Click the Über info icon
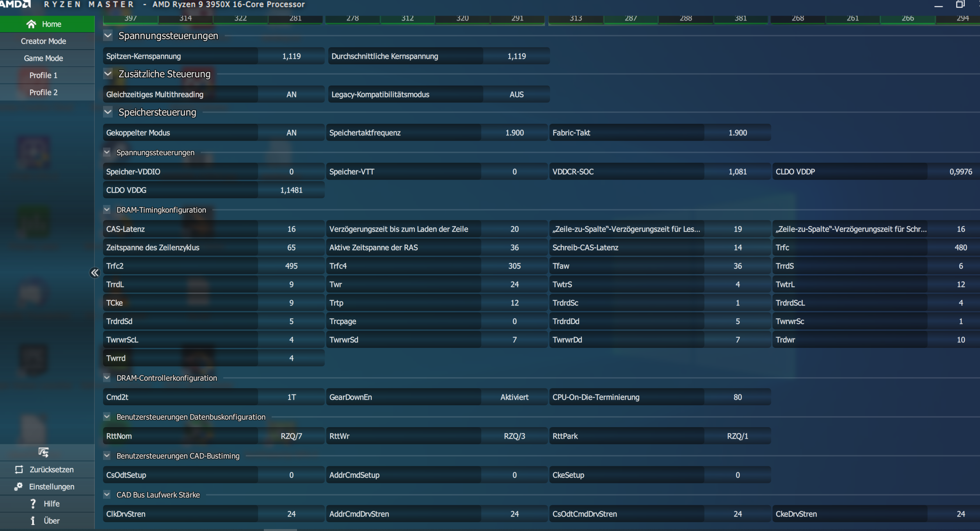This screenshot has width=980, height=531. [x=33, y=520]
